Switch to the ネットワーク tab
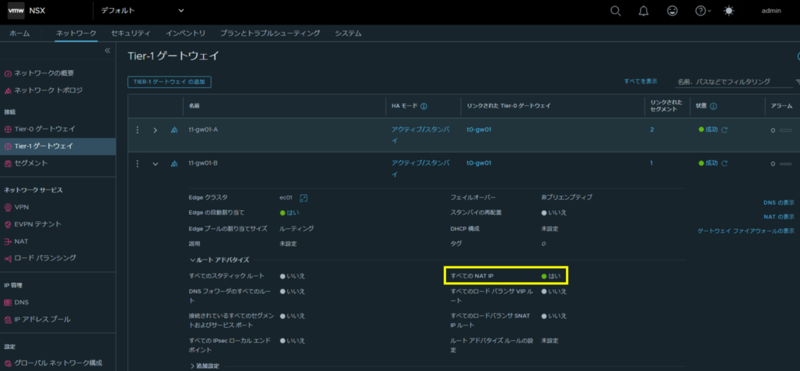This screenshot has width=800, height=371. 76,33
